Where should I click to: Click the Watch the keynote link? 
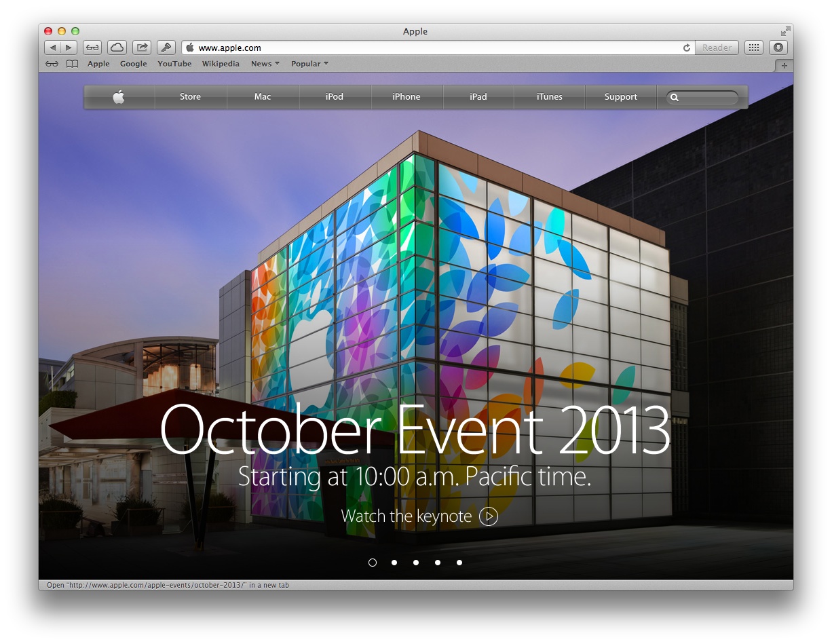coord(406,516)
